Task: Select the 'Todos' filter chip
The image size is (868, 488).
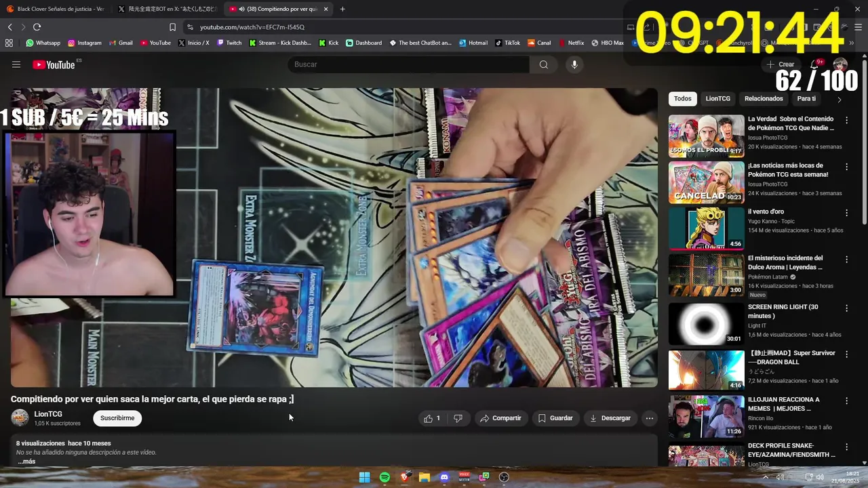Action: [x=683, y=99]
